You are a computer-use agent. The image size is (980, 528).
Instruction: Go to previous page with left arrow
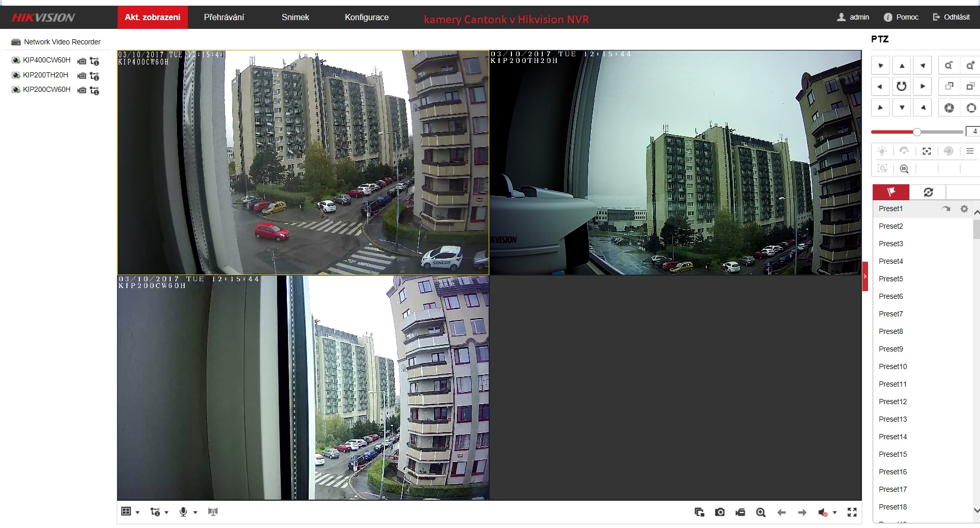pyautogui.click(x=781, y=513)
